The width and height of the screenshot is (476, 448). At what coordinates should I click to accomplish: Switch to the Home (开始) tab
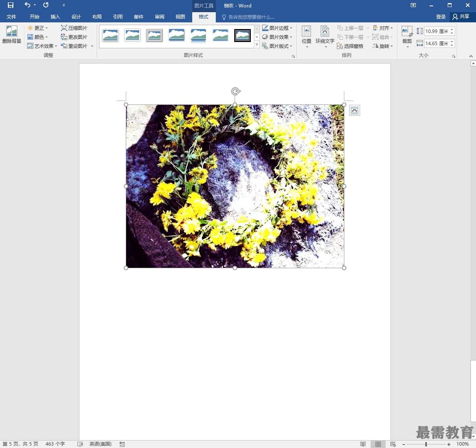(35, 17)
